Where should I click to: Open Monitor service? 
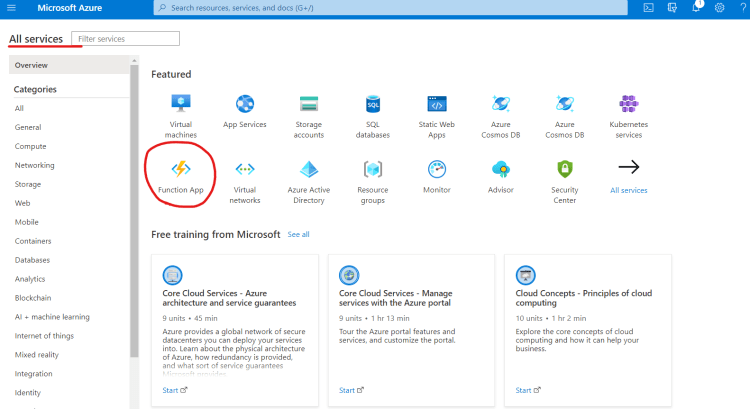tap(437, 177)
